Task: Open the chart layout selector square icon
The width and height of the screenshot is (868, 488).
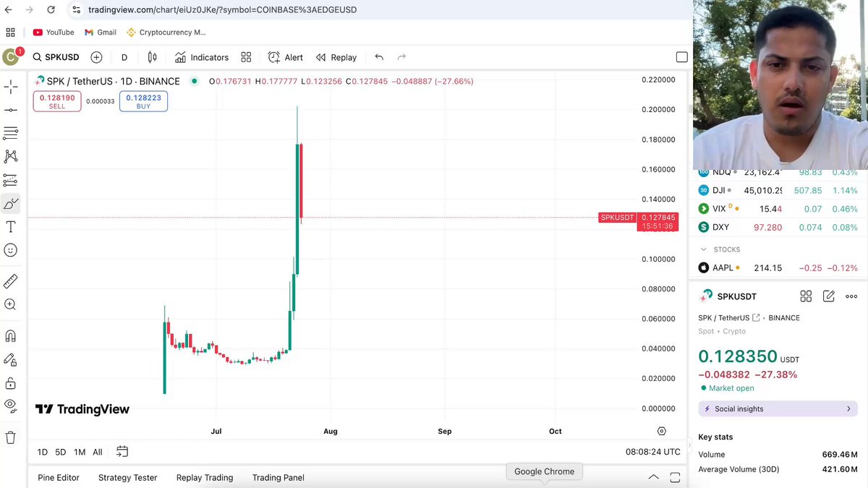Action: point(681,57)
